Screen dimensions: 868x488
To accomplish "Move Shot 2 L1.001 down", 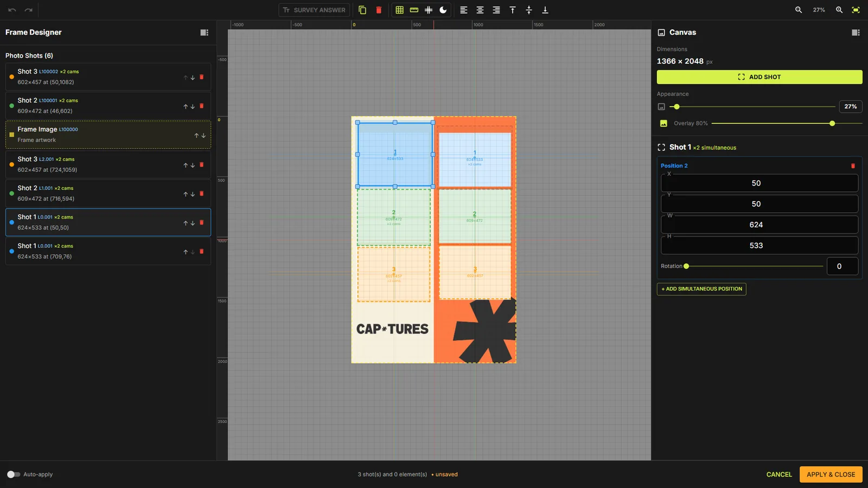I will tap(193, 194).
